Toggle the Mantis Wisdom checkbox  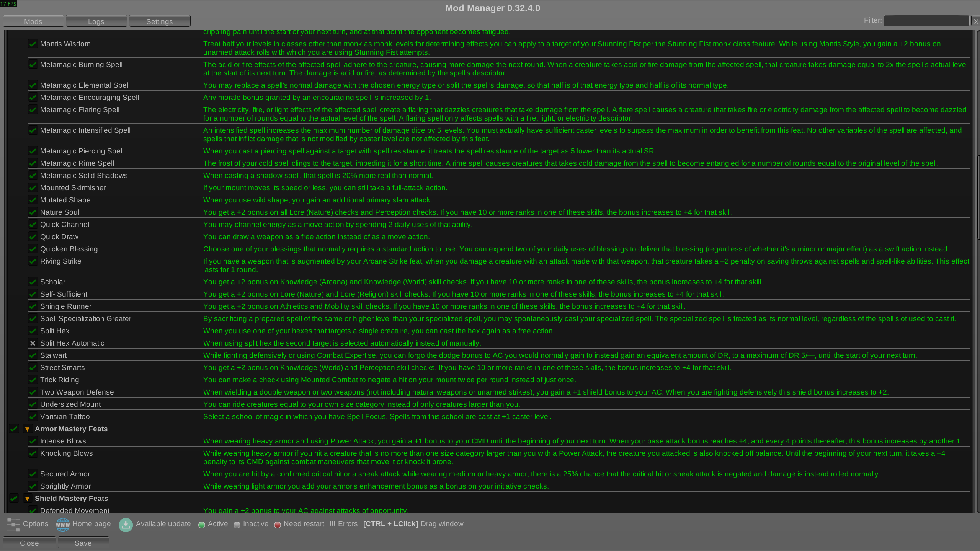pyautogui.click(x=33, y=44)
